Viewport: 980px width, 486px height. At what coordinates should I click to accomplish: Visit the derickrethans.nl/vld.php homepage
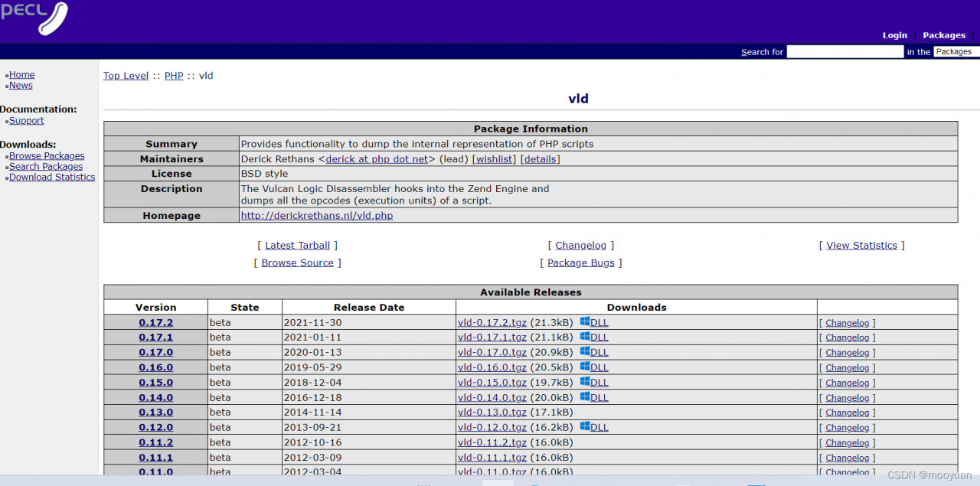click(317, 216)
